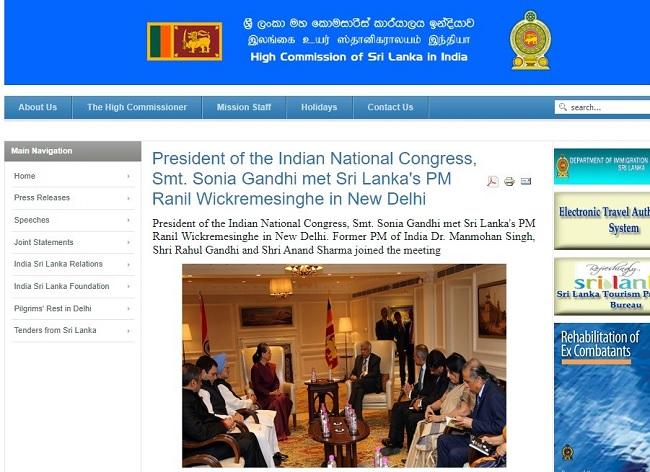Click the email article icon
Viewport: 650px width, 472px height.
(x=526, y=181)
